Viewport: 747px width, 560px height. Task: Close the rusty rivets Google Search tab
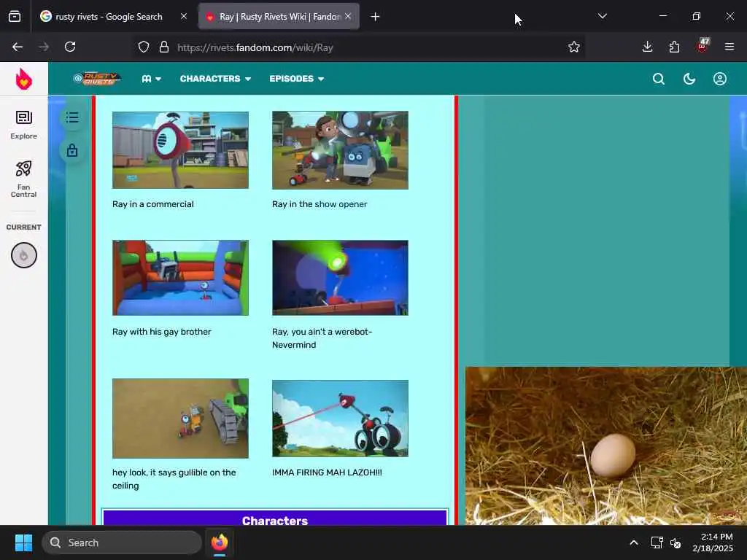coord(184,17)
